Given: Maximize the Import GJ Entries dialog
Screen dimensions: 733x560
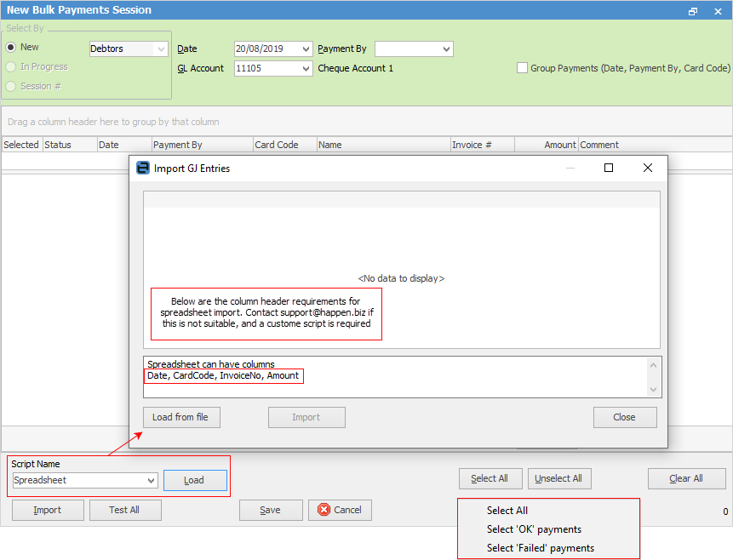Looking at the screenshot, I should [x=609, y=168].
